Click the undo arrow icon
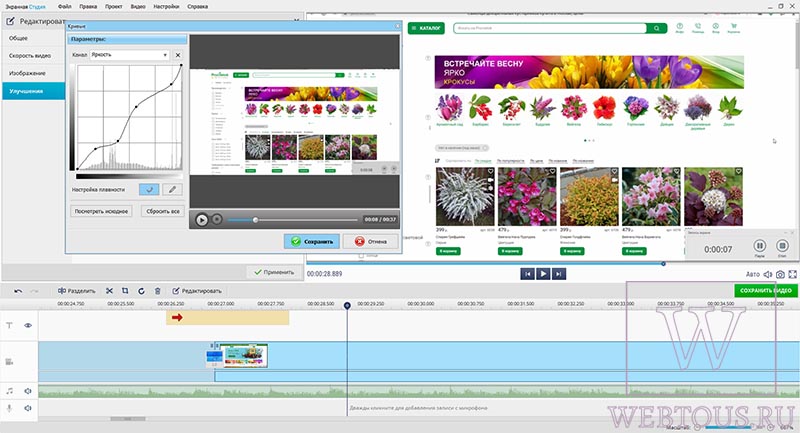Viewport: 800px width, 433px height. (x=18, y=291)
